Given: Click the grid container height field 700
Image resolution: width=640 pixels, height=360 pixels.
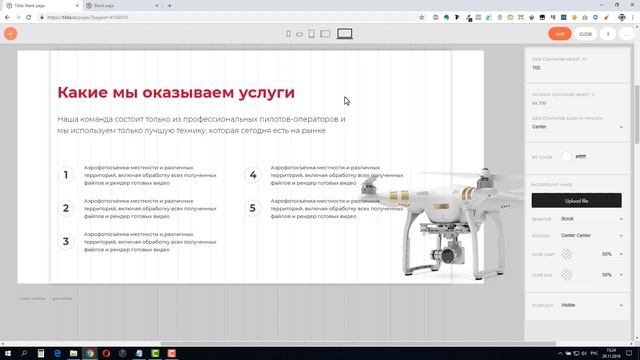Looking at the screenshot, I should (x=577, y=68).
